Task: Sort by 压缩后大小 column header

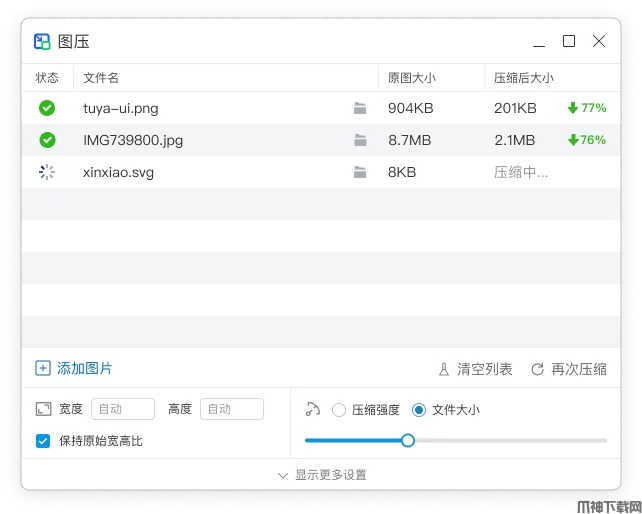Action: point(523,78)
